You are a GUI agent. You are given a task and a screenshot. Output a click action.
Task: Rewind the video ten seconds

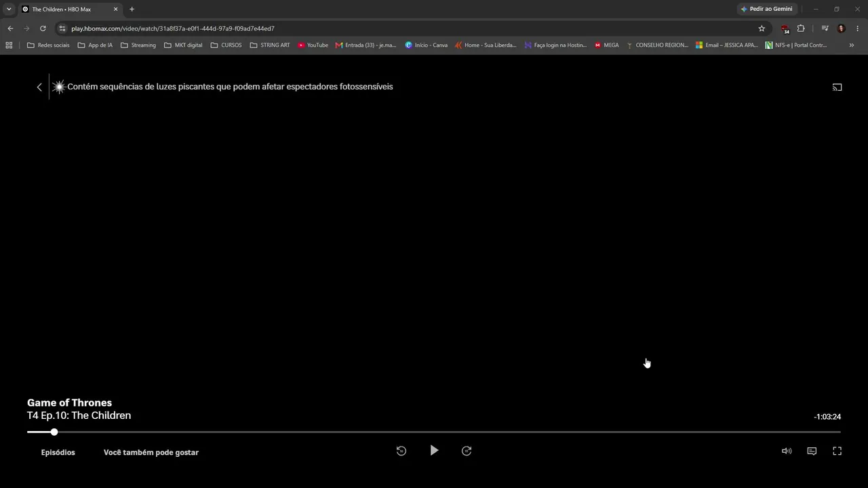[x=401, y=451]
